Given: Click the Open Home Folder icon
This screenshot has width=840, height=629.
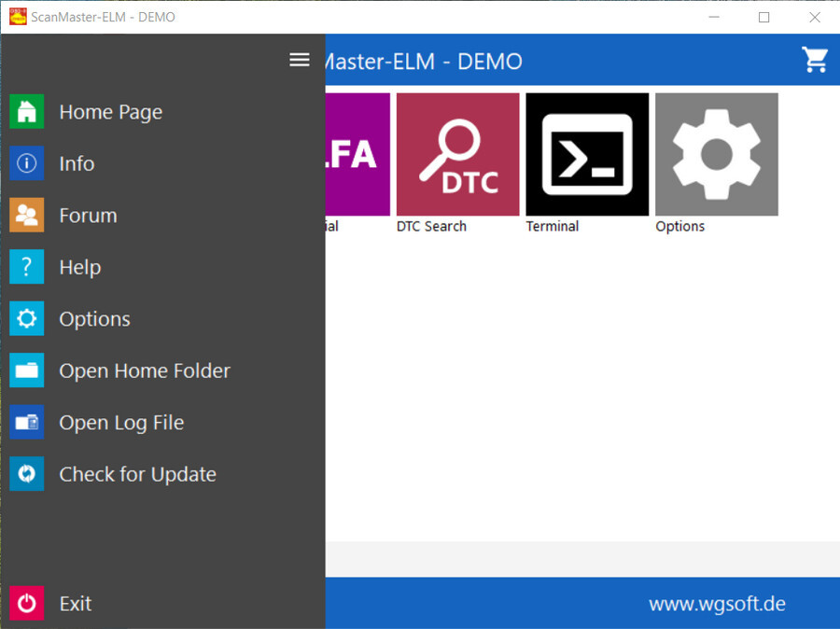Looking at the screenshot, I should pyautogui.click(x=26, y=370).
